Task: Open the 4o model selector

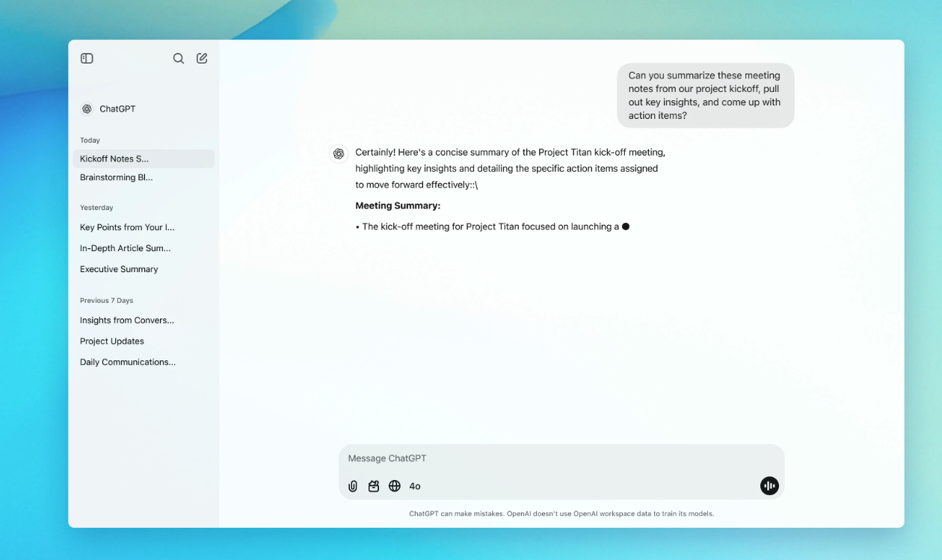Action: (x=415, y=486)
